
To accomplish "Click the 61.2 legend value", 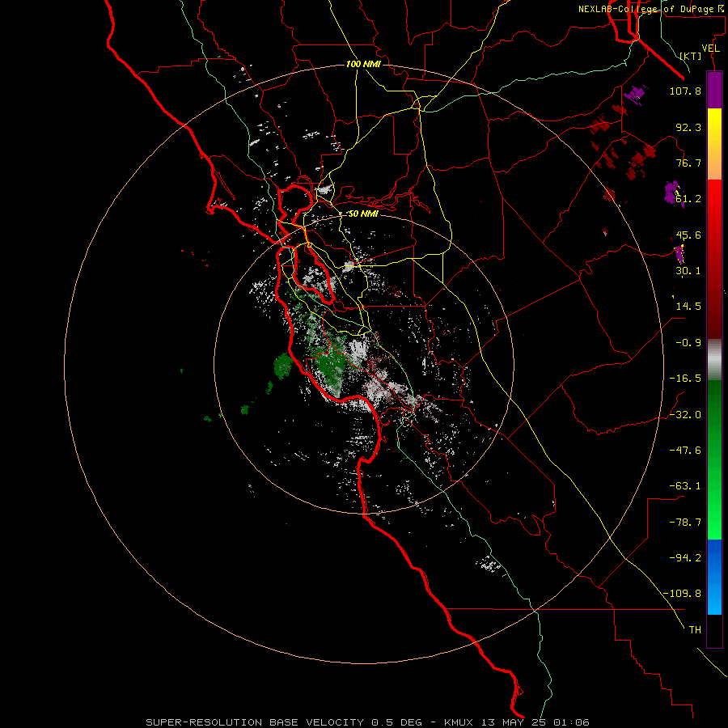I will [x=688, y=199].
